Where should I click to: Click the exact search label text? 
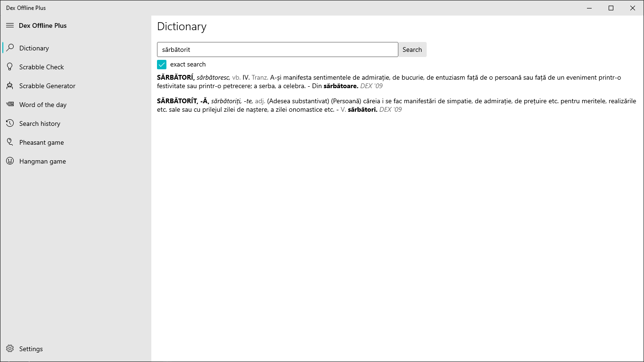coord(188,65)
